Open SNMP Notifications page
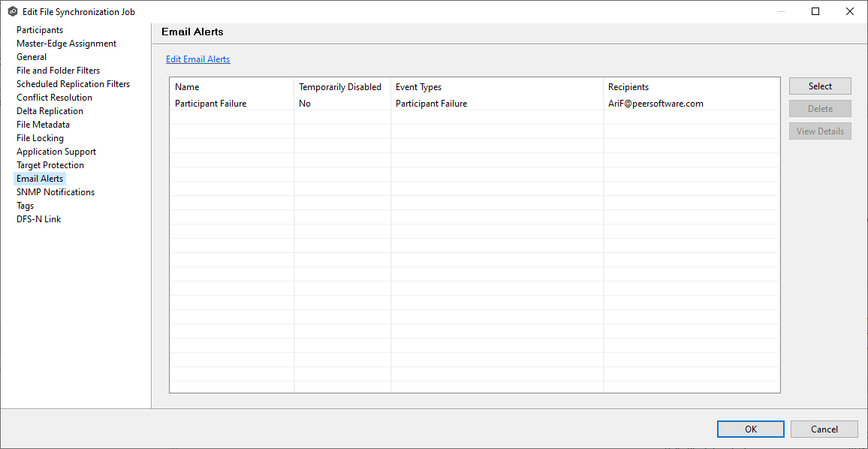Screen dimensions: 868x449 56,192
